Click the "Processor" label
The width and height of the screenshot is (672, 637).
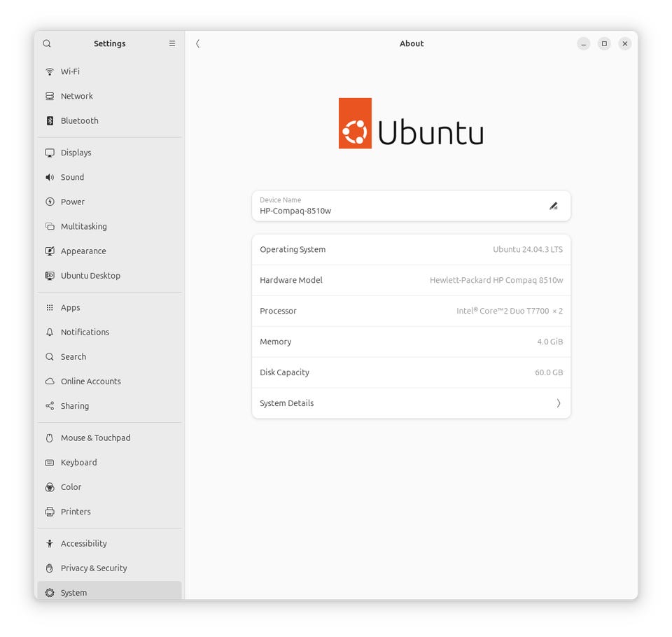[278, 311]
